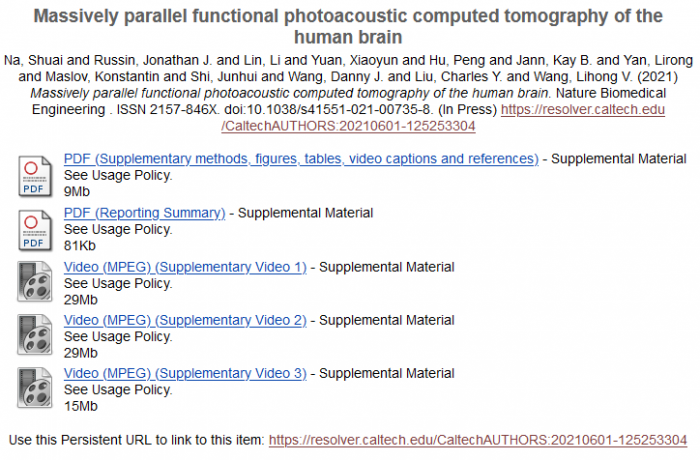The height and width of the screenshot is (460, 700).
Task: Click the 9Mb file size text
Action: click(76, 191)
